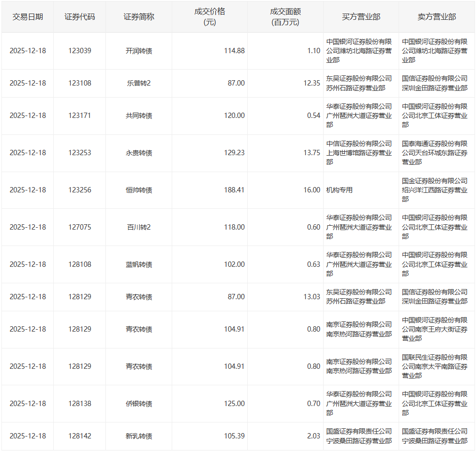Click the 成交面额(百万元) column header
Viewport: 476px width, 451px height.
pyautogui.click(x=285, y=17)
